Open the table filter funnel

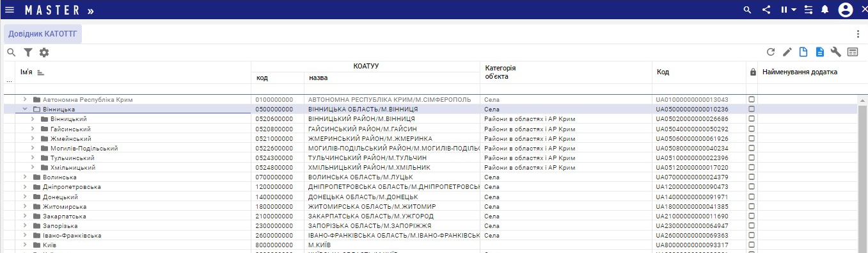28,53
